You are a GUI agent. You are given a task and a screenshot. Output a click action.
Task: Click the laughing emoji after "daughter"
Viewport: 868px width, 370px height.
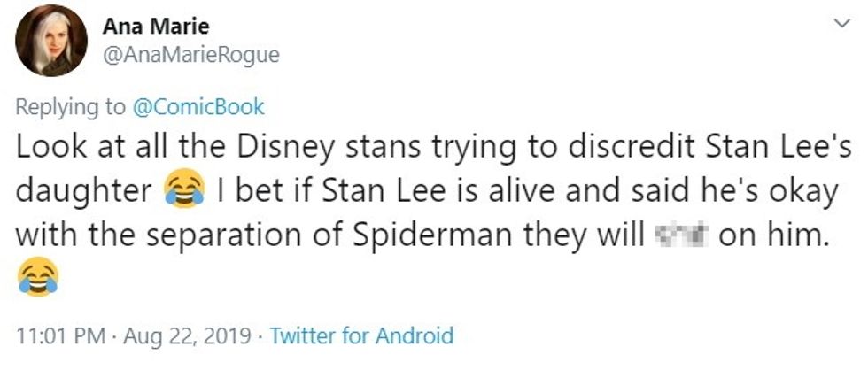183,191
